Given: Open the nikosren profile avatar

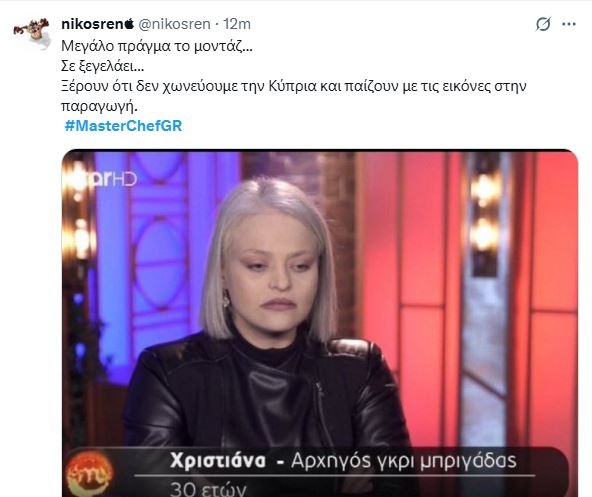Looking at the screenshot, I should click(x=32, y=33).
